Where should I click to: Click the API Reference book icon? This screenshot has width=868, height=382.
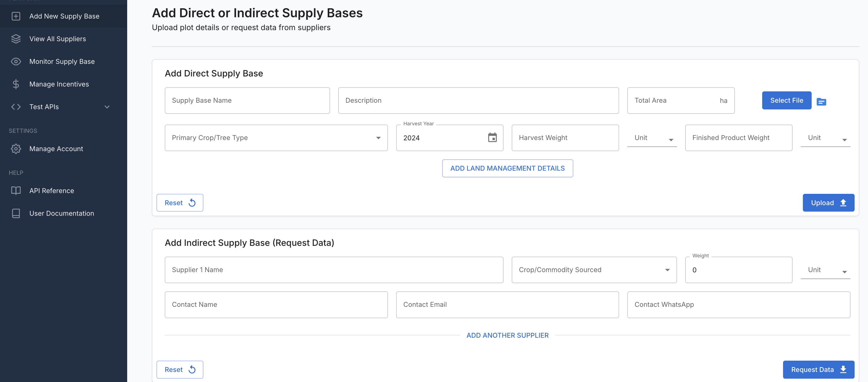point(16,191)
